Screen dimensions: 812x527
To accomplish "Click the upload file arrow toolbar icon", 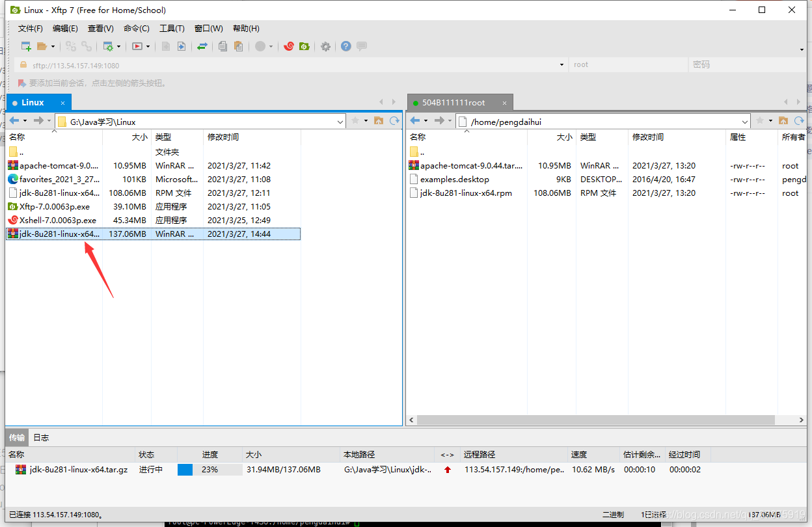I will tap(182, 46).
